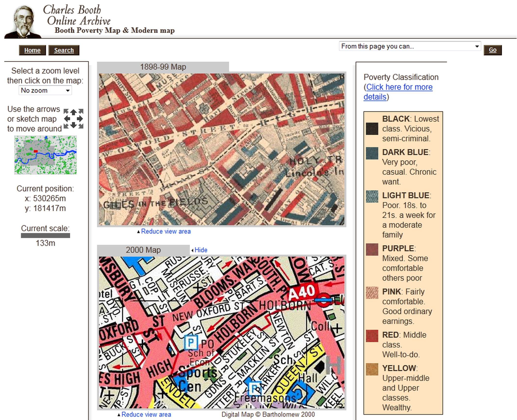Hide the 2000 map

coord(201,250)
